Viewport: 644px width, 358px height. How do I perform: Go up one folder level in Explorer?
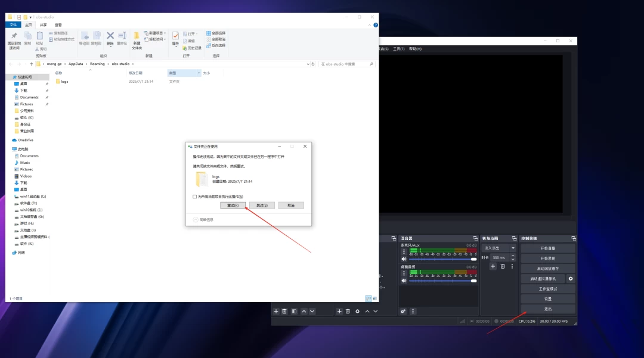(31, 64)
